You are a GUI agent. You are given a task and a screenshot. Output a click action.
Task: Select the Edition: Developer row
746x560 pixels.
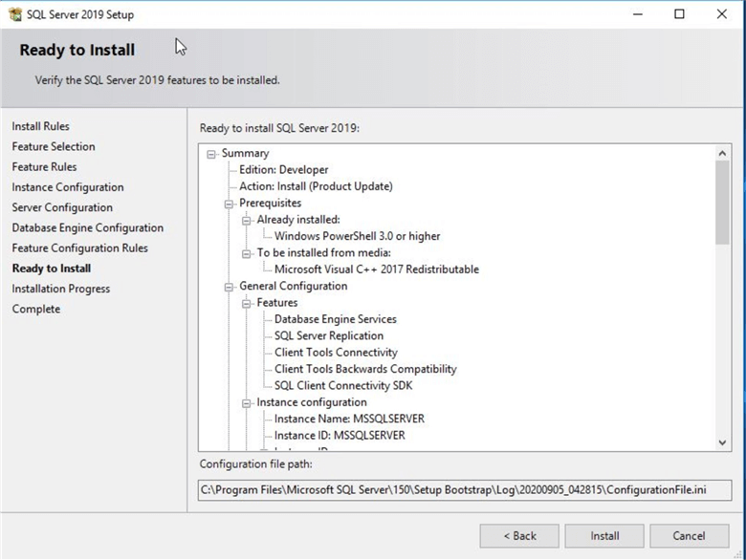tap(283, 170)
